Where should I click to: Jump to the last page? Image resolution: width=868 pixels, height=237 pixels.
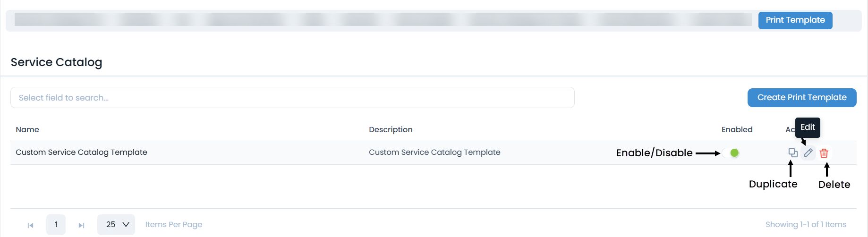tap(81, 225)
